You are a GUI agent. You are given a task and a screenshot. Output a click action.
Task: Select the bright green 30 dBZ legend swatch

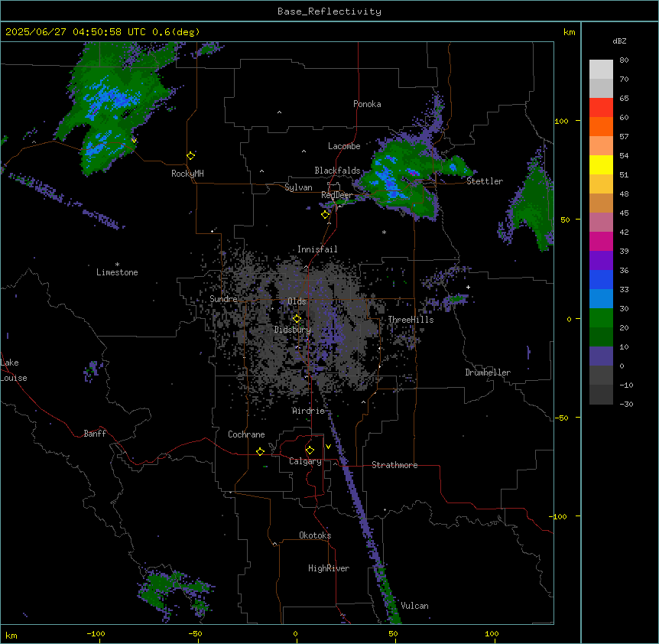[601, 318]
